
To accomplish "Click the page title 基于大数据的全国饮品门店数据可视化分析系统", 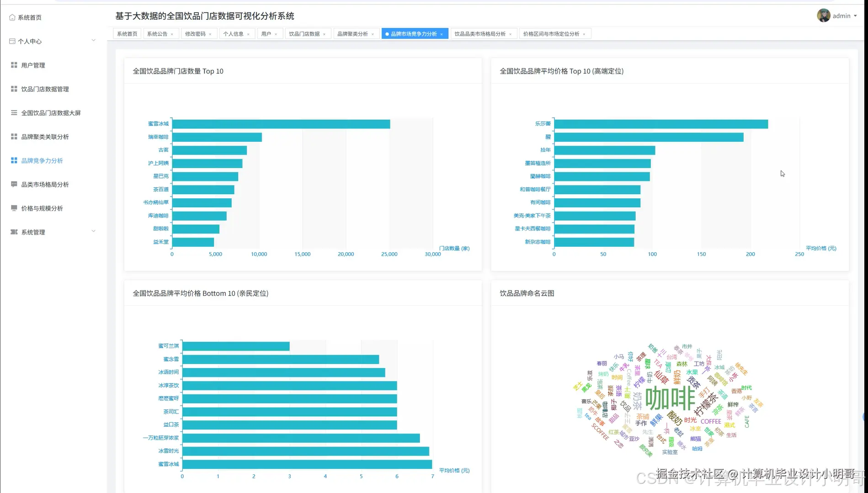I will pos(205,16).
